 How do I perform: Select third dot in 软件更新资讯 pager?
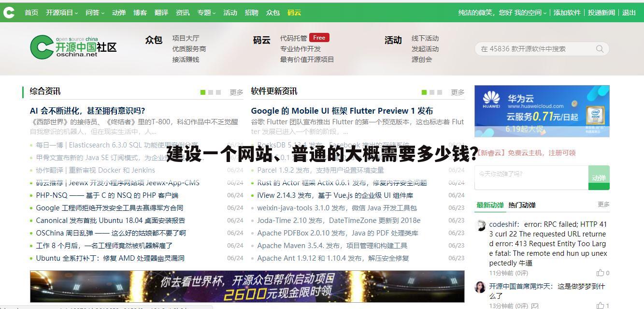(440, 92)
